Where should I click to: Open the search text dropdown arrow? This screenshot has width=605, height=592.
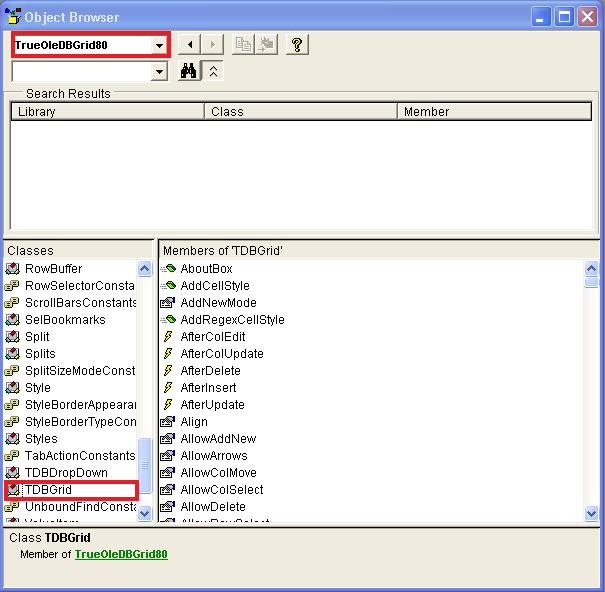160,72
